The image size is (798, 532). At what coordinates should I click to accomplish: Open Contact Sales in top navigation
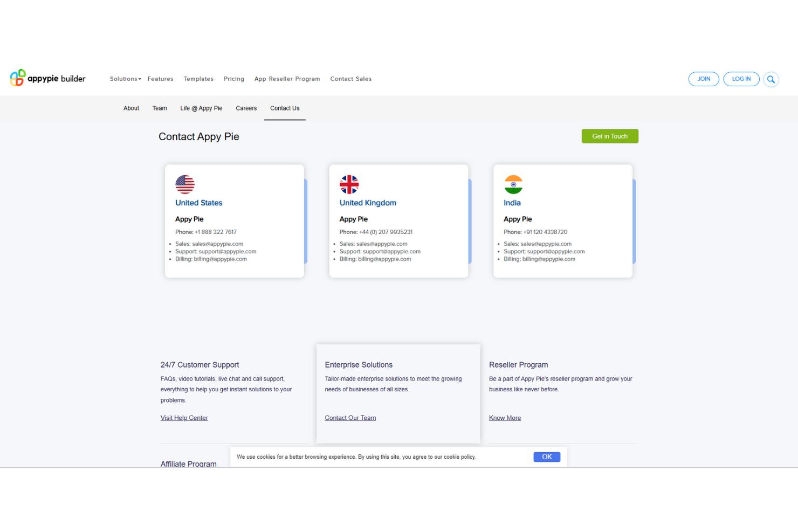pos(351,79)
